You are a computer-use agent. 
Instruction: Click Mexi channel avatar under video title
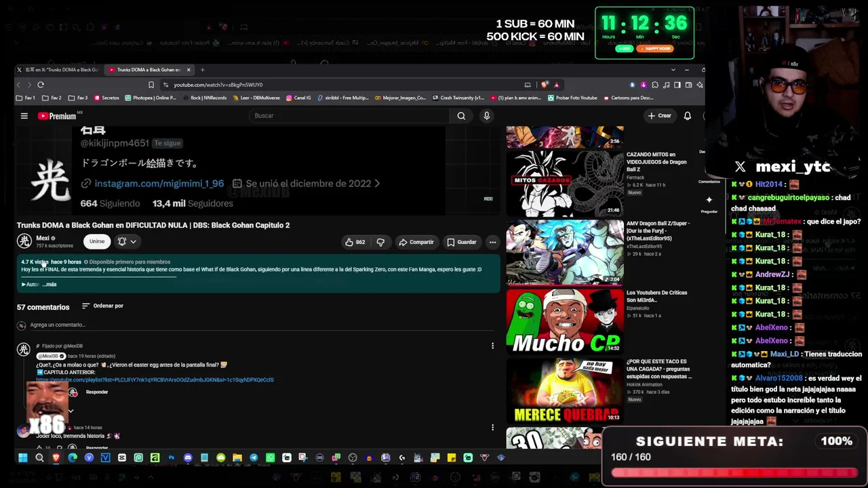[x=24, y=241]
